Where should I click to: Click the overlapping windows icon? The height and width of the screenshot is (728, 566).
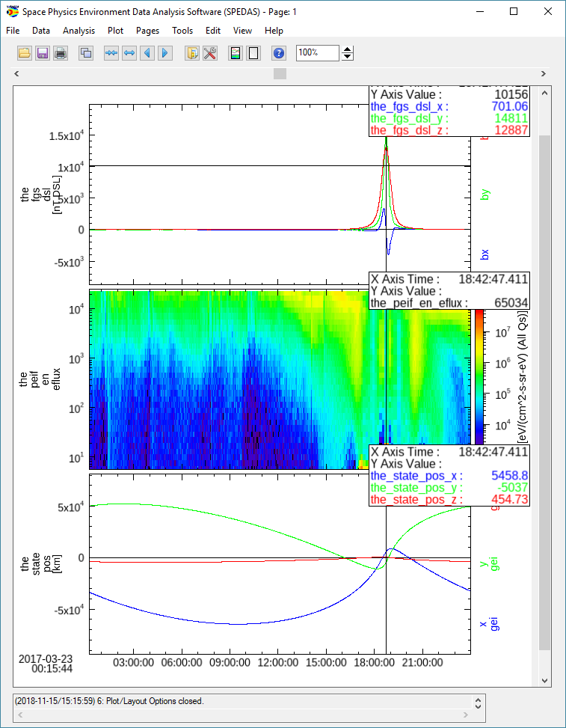pyautogui.click(x=86, y=53)
